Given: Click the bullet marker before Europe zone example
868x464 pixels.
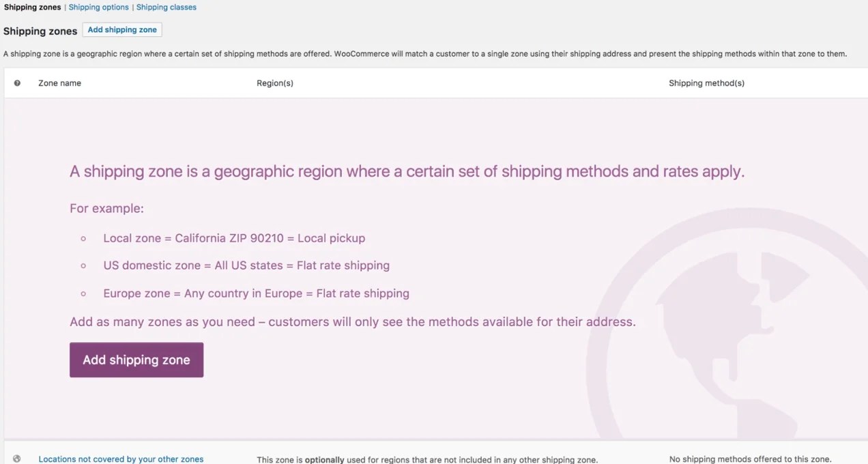Looking at the screenshot, I should click(x=83, y=293).
